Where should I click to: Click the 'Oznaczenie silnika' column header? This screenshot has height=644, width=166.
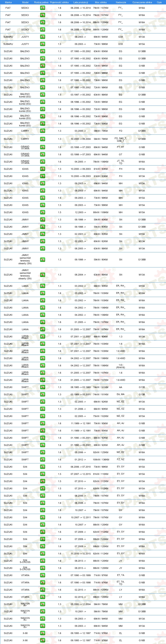142,2
